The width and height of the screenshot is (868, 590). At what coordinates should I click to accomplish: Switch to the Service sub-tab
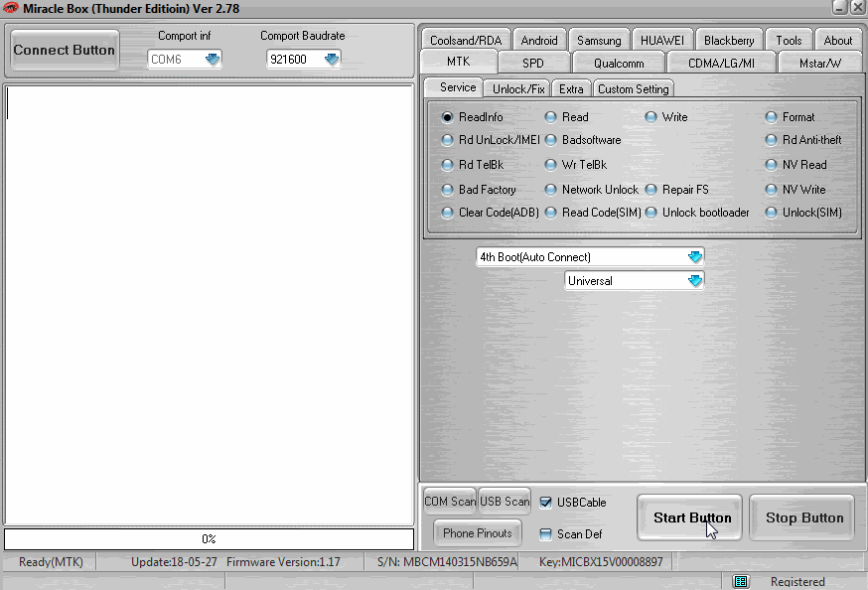point(455,87)
